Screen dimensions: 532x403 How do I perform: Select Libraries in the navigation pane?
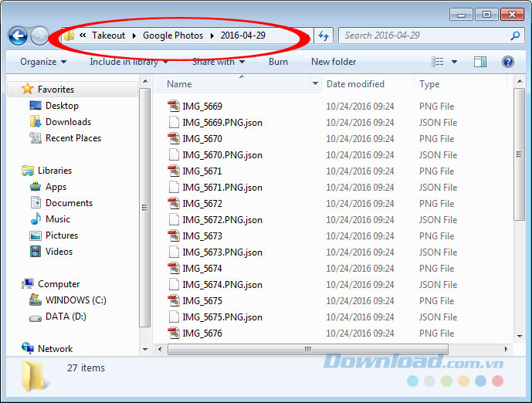(55, 171)
